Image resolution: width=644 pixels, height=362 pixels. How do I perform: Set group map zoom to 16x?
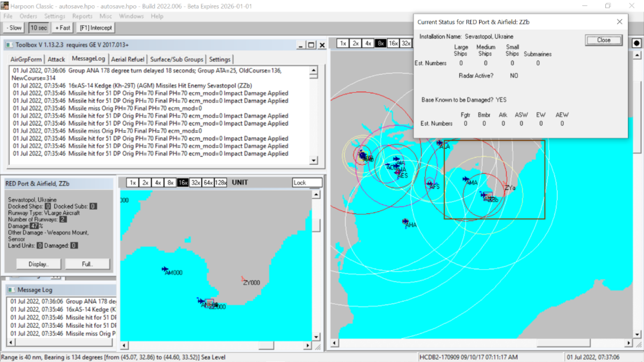[393, 43]
